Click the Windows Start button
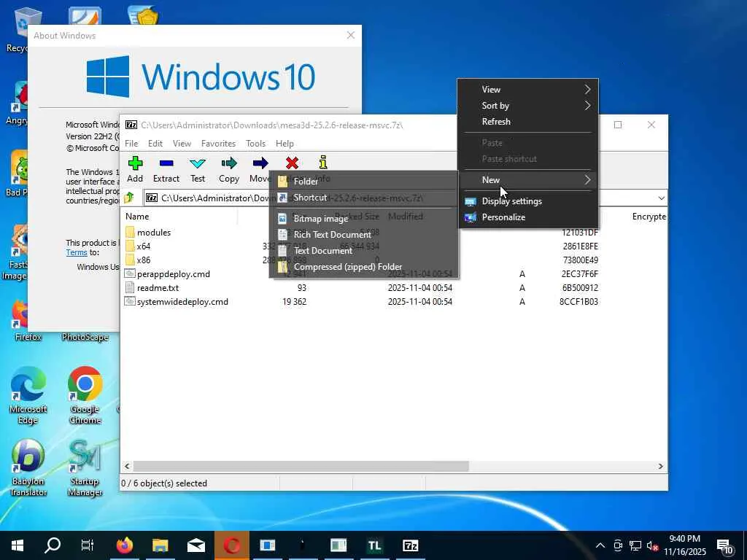The height and width of the screenshot is (560, 747). pyautogui.click(x=18, y=545)
